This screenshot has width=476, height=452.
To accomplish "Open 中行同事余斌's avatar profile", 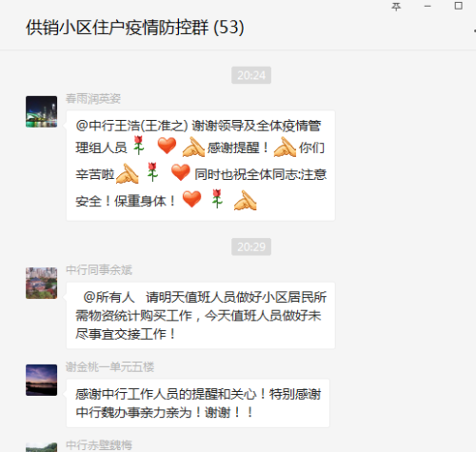I will 42,283.
